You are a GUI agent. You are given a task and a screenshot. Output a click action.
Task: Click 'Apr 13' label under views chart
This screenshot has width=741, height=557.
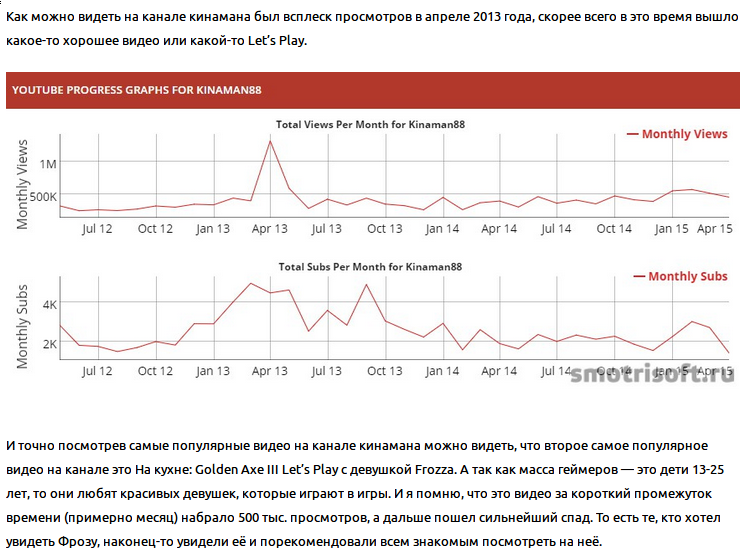click(269, 229)
